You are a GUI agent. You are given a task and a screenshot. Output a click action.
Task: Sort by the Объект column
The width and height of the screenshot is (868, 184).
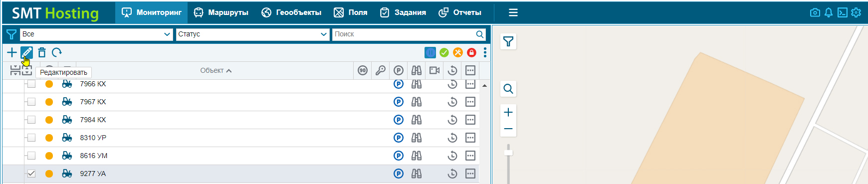216,70
